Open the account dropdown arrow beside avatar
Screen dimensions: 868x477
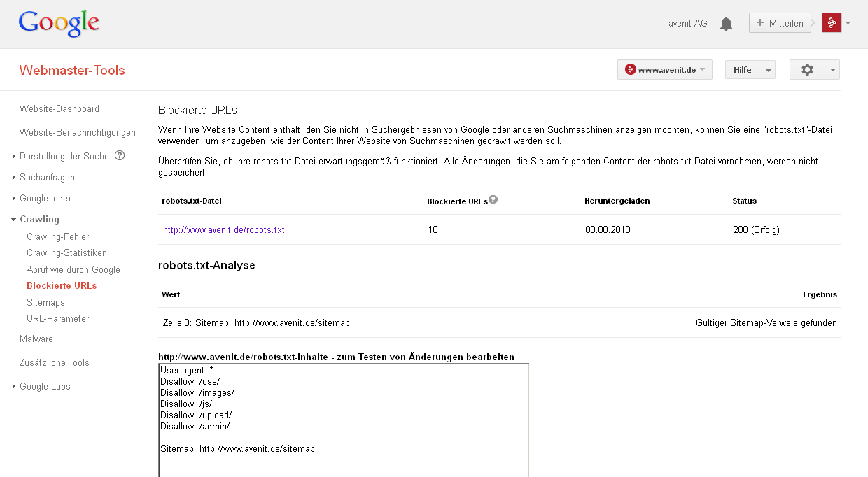coord(848,23)
